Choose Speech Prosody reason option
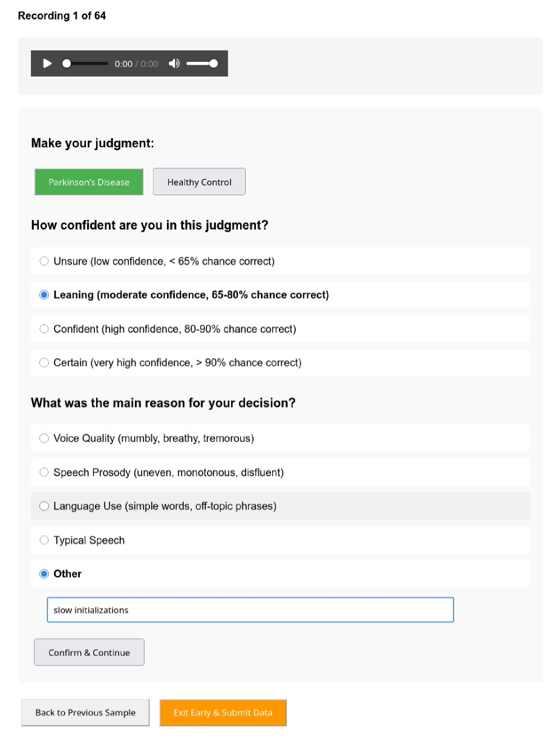Viewport: 560px width, 737px height. coord(44,473)
